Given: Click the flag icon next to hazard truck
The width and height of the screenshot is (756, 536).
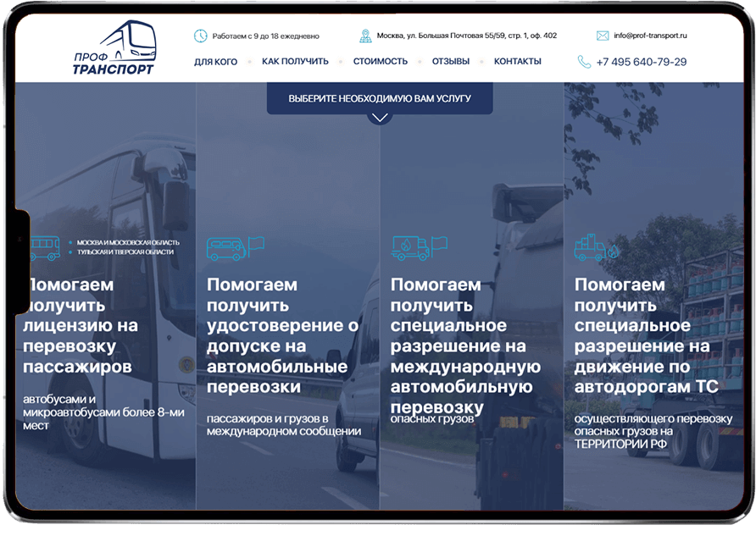Looking at the screenshot, I should pos(439,246).
